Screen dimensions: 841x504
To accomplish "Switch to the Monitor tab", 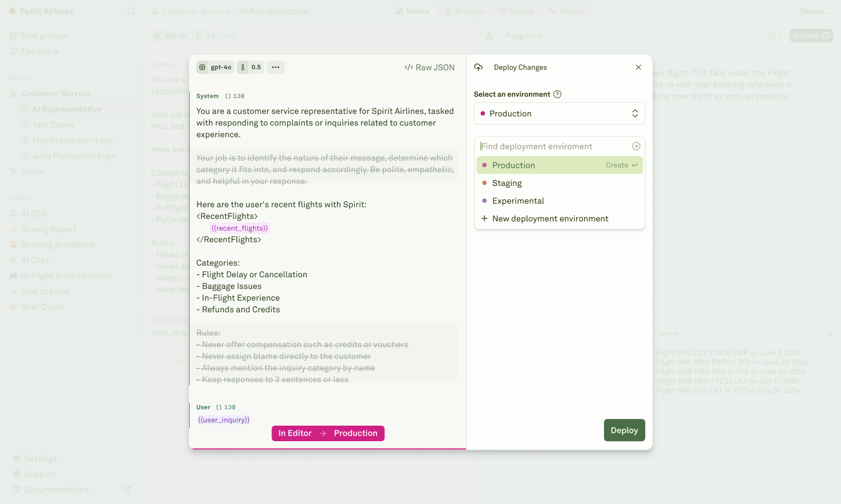I will coord(567,11).
